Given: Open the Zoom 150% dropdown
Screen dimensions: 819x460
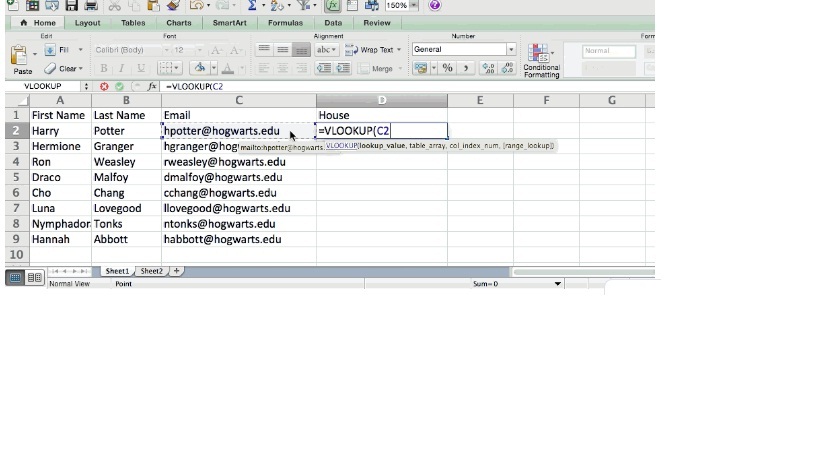Looking at the screenshot, I should click(414, 5).
